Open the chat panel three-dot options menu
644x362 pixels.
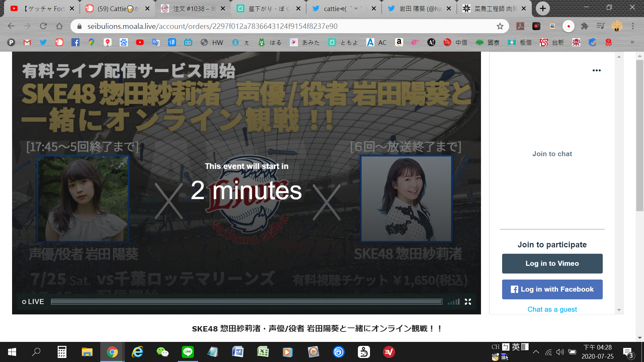click(597, 70)
